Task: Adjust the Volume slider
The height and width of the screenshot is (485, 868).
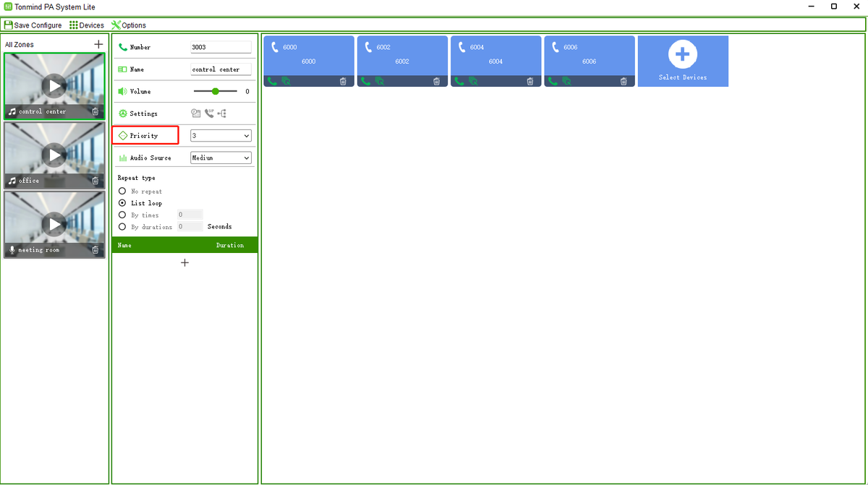Action: pos(216,91)
